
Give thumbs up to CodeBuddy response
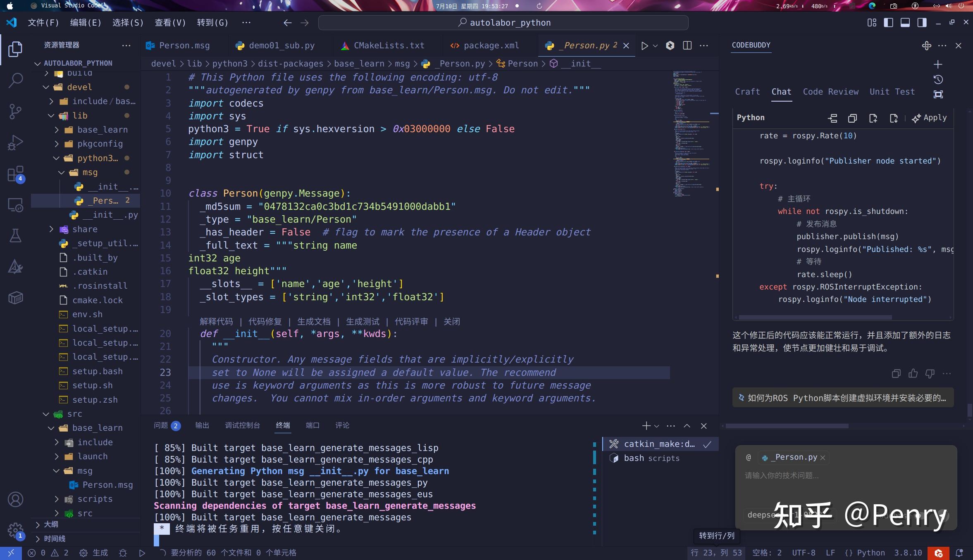pyautogui.click(x=913, y=374)
